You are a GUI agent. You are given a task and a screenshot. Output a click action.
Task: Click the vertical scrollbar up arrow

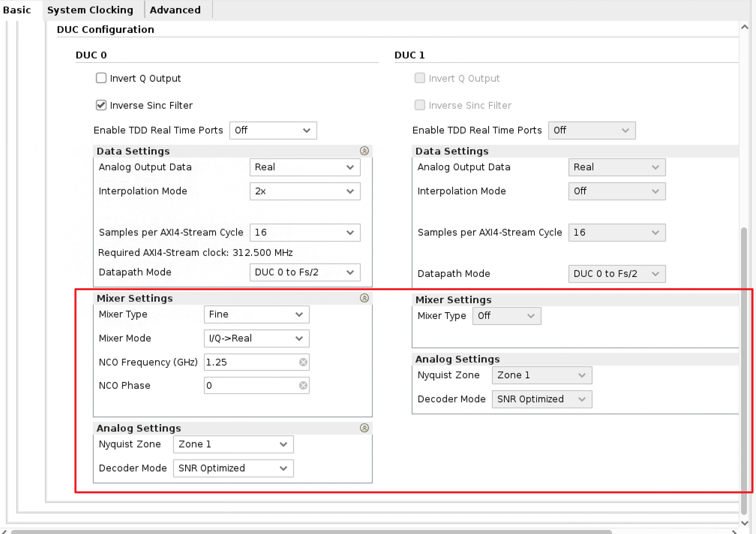coord(745,27)
